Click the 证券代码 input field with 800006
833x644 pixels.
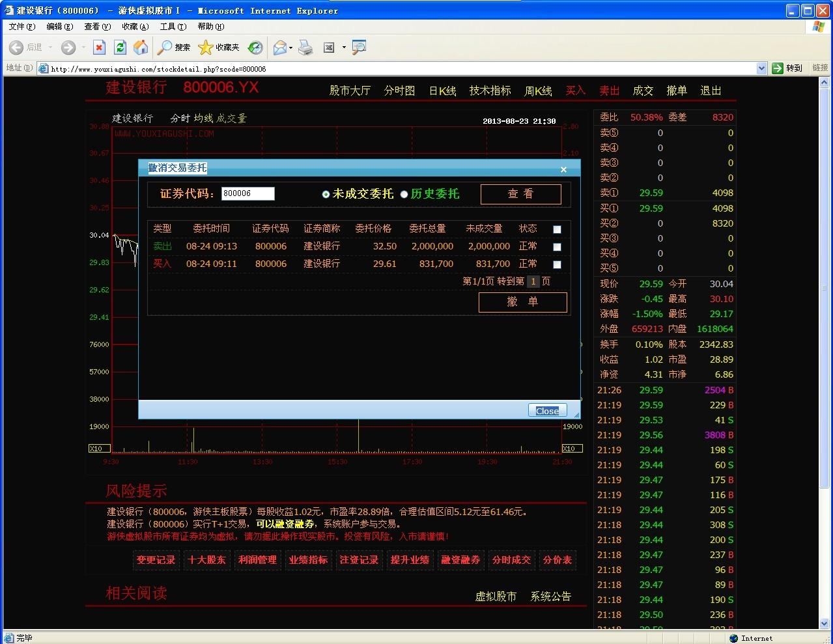[x=247, y=193]
